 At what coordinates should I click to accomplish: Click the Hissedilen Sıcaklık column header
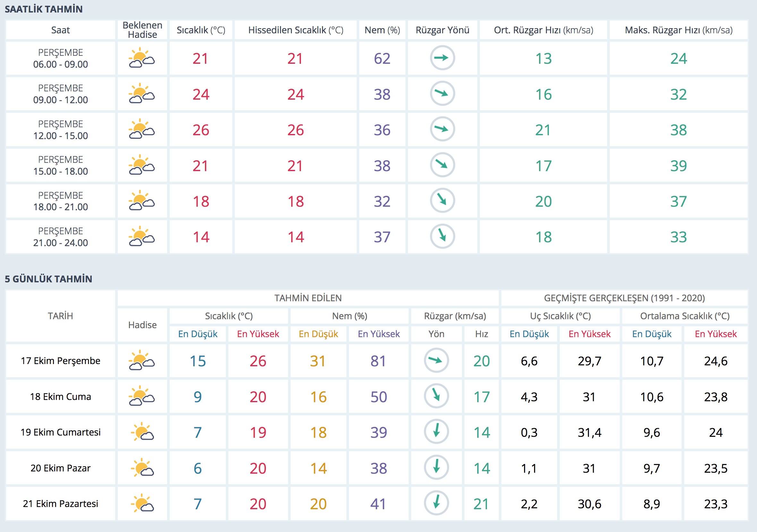[x=295, y=30]
